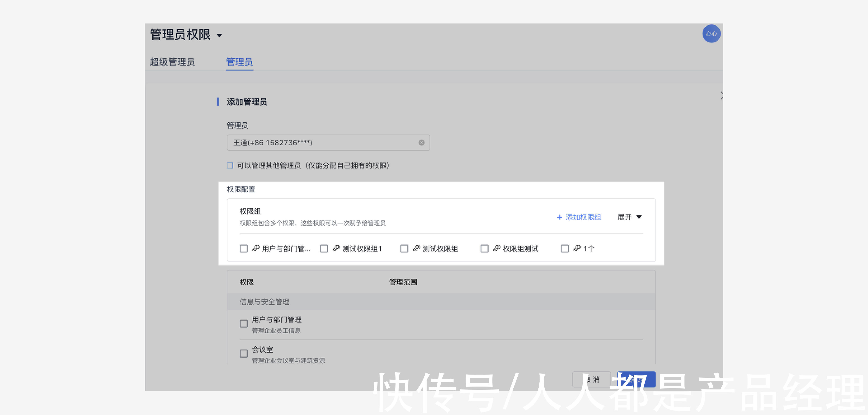Screen dimensions: 868x415
Task: Click the 信息与安全管理 section header
Action: pos(441,302)
